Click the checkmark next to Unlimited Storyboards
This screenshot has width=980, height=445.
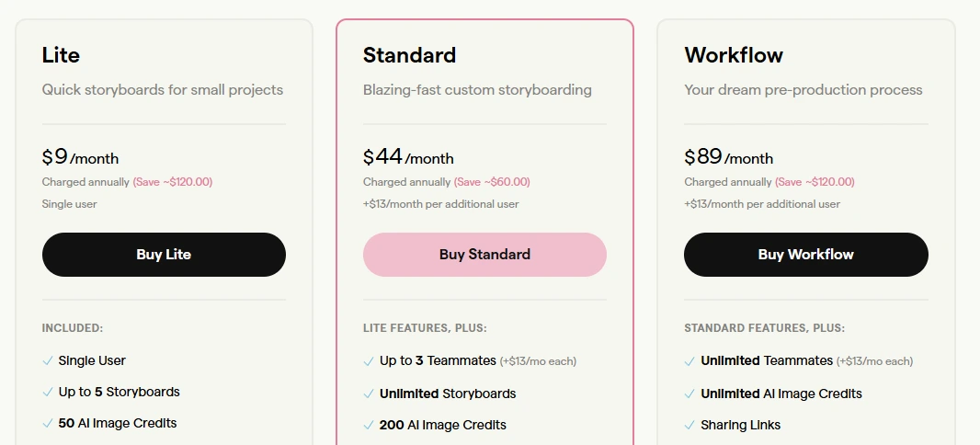pyautogui.click(x=369, y=394)
